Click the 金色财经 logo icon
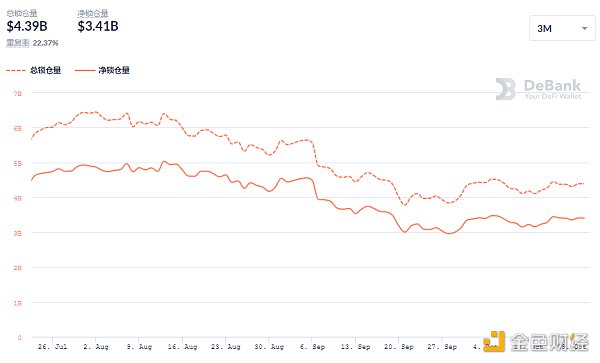Screen dimensions: 600x363 tap(494, 342)
